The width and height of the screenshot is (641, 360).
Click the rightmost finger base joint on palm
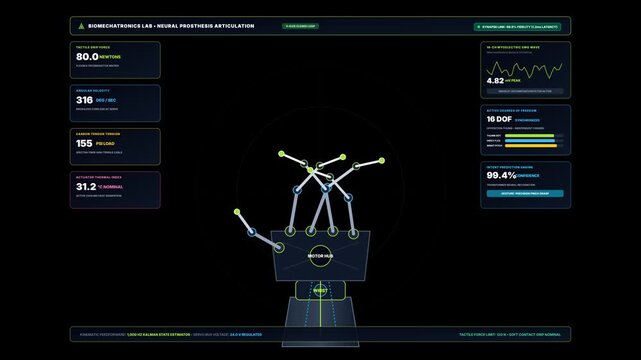(353, 234)
